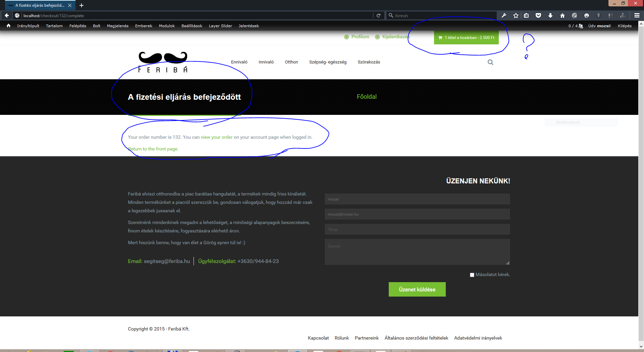Click into the Tárgy subject field
The height and width of the screenshot is (352, 644).
click(417, 229)
